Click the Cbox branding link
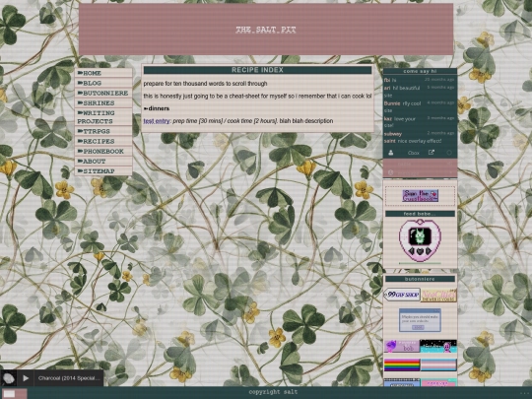This screenshot has width=532, height=399. tap(413, 153)
